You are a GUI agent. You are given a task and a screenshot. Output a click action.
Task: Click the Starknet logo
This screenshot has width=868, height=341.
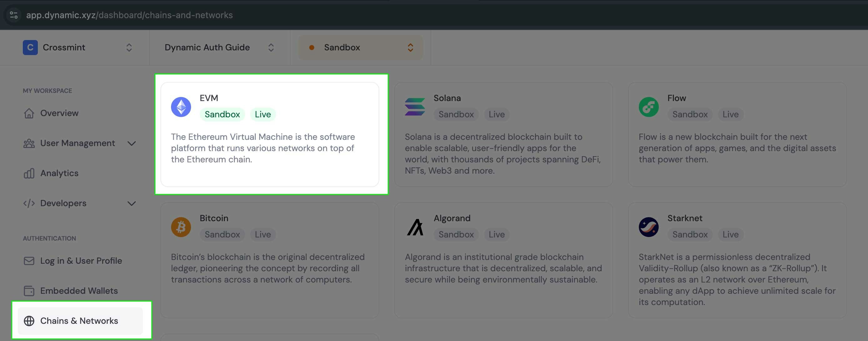click(648, 227)
